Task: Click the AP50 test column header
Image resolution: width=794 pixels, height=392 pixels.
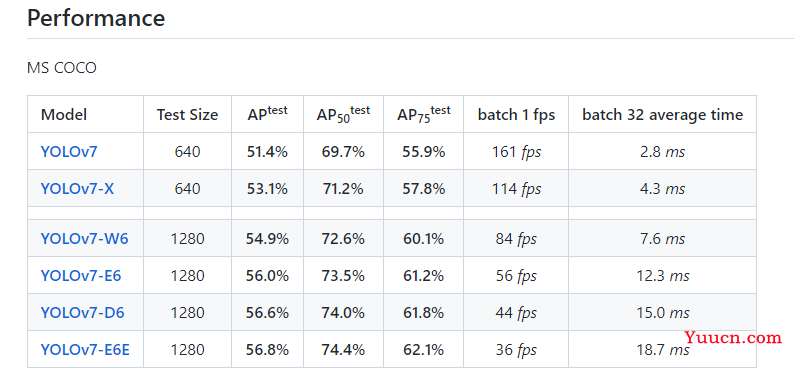Action: [x=343, y=114]
